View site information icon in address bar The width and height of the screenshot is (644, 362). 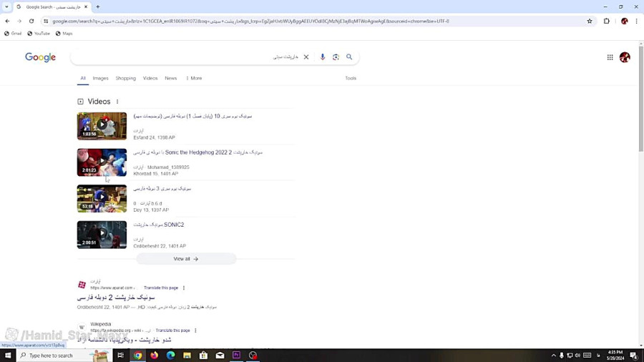[46, 21]
